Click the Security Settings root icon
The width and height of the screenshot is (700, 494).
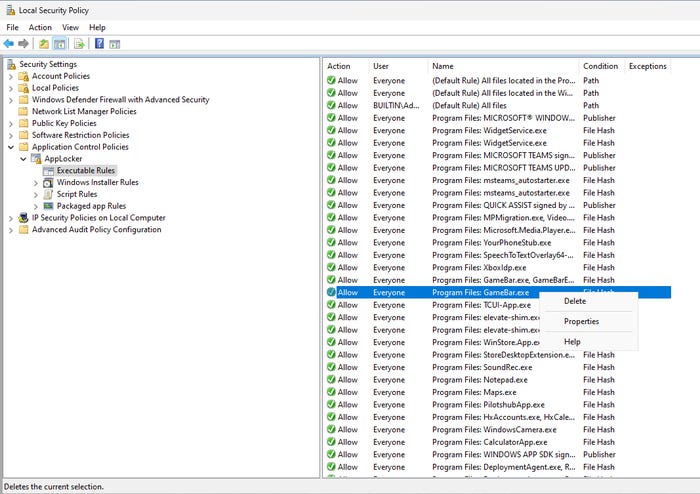point(11,64)
